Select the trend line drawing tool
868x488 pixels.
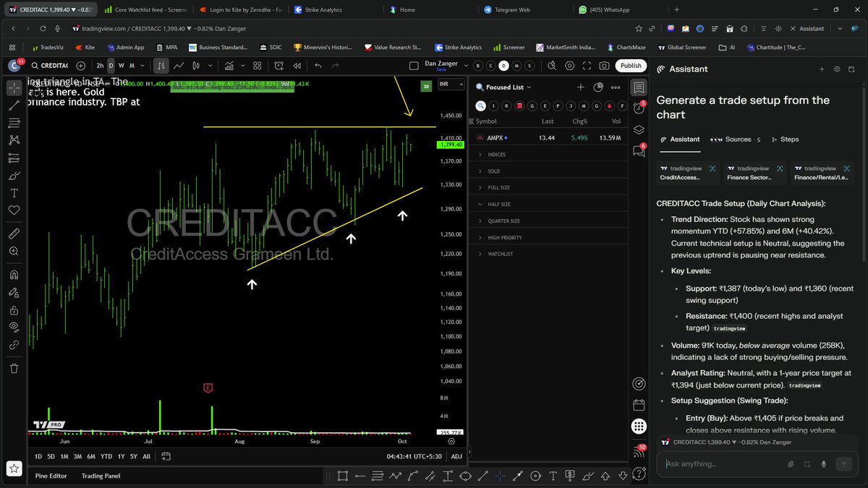[14, 106]
